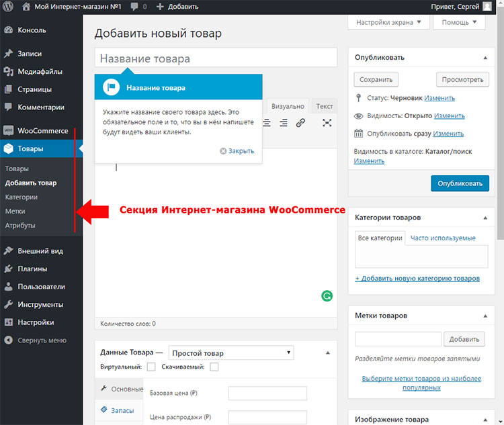Open site home via house icon
Screen dimensions: 504x425
(x=26, y=7)
